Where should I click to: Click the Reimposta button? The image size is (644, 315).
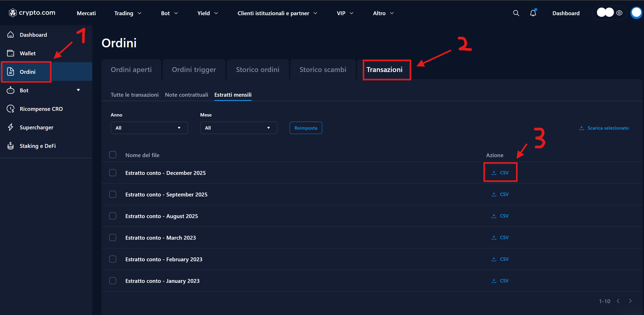pos(306,128)
